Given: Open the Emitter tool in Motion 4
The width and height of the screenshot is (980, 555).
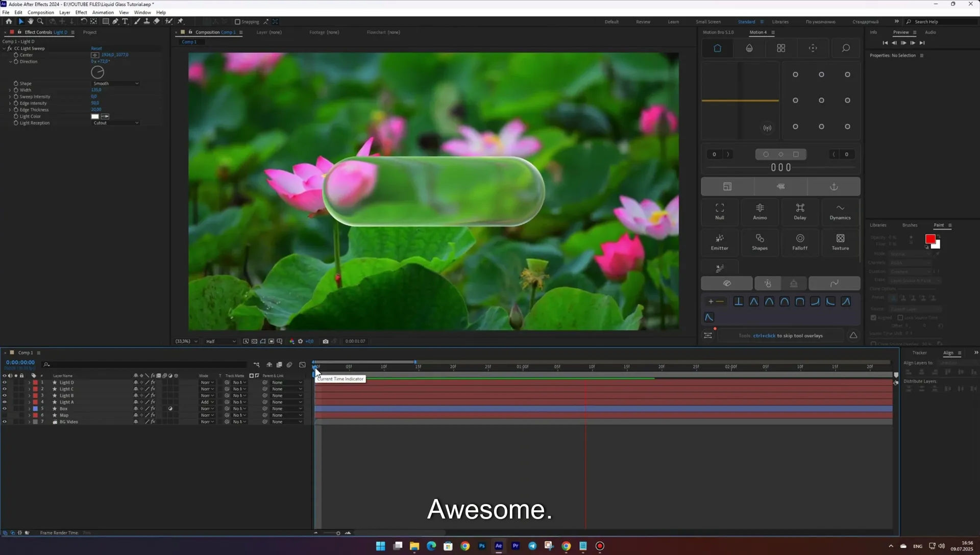Looking at the screenshot, I should pos(719,242).
